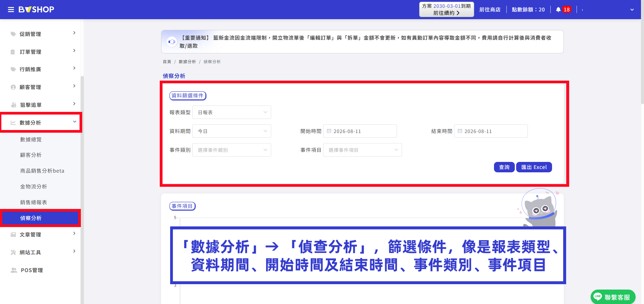Screen dimensions: 644x304
Task: Click the LINE icon on 聯繫客服
Action: click(598, 296)
